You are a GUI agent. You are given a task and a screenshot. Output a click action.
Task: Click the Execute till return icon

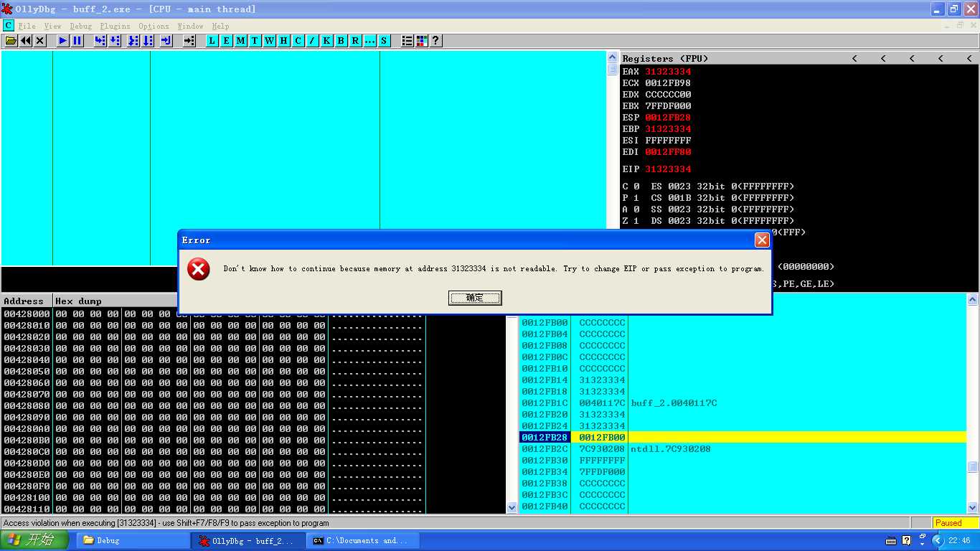(166, 41)
